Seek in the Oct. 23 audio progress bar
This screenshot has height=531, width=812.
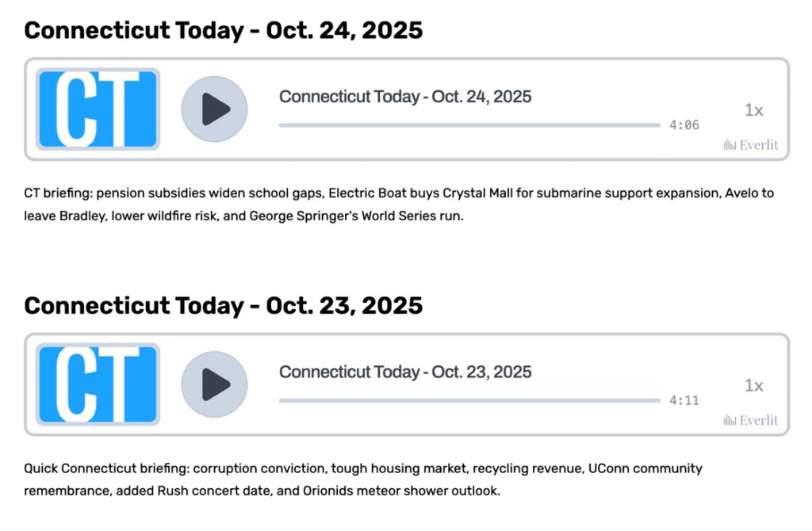(x=469, y=400)
